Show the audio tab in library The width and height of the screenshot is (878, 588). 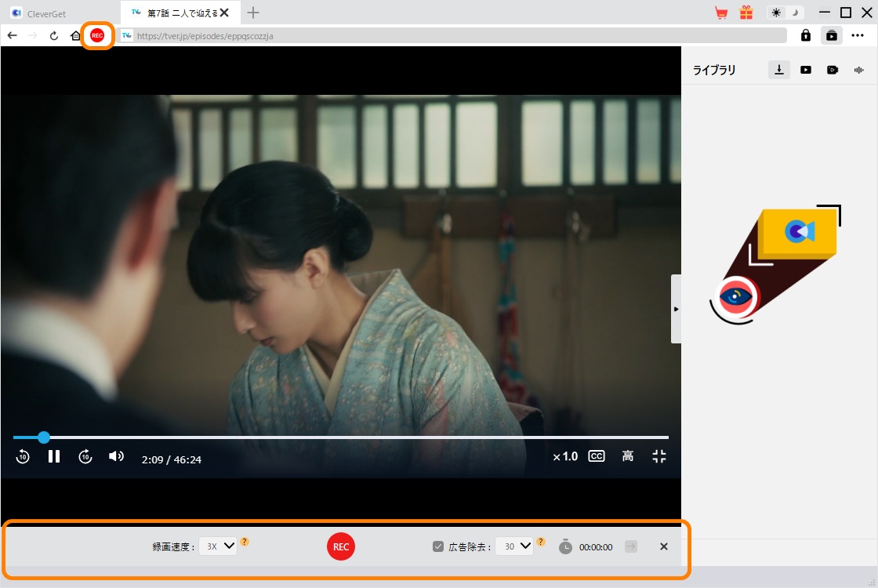859,70
